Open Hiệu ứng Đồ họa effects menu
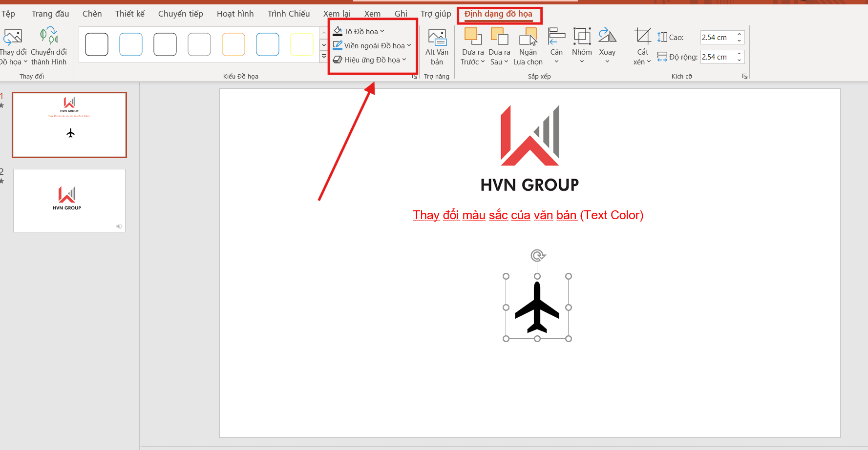The height and width of the screenshot is (450, 868). (369, 60)
